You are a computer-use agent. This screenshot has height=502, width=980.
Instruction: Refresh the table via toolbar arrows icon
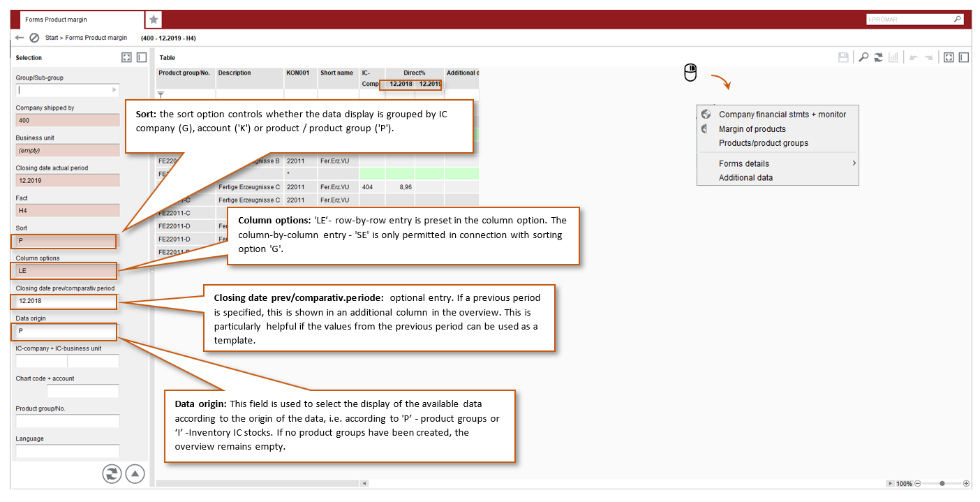[x=878, y=57]
